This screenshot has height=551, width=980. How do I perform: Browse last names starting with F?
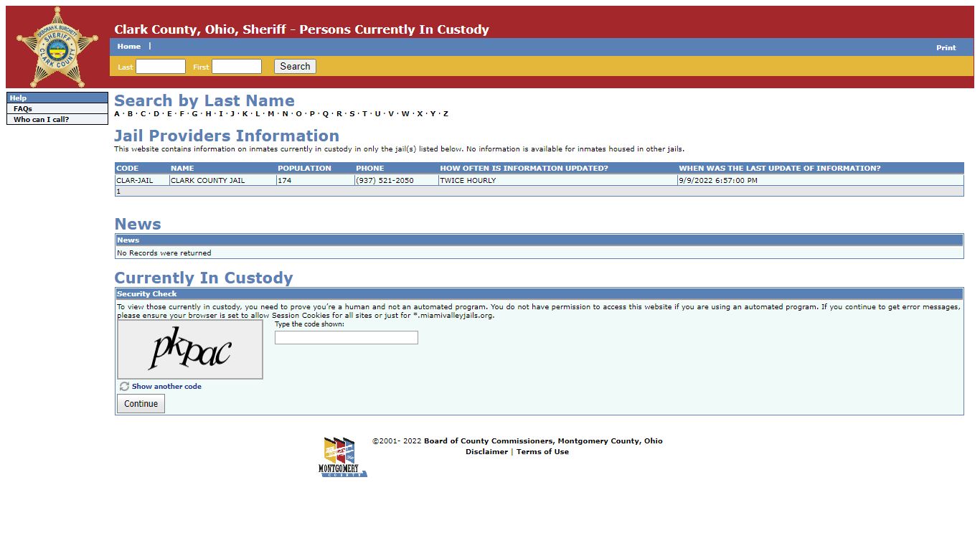pos(182,113)
